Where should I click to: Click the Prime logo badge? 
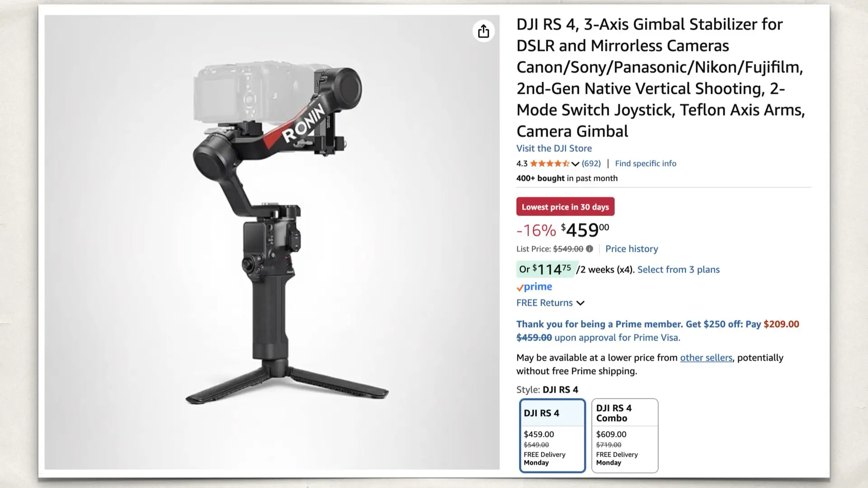(x=534, y=286)
